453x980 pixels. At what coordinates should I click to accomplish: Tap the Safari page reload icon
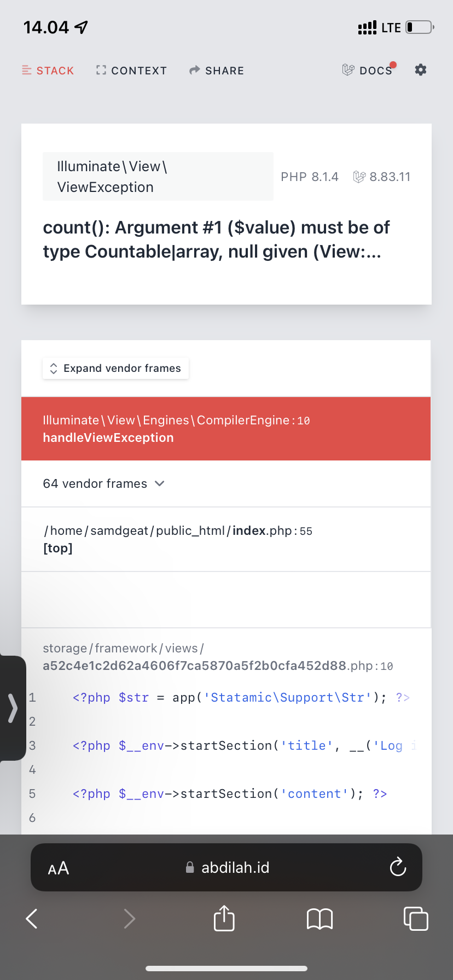[x=398, y=867]
